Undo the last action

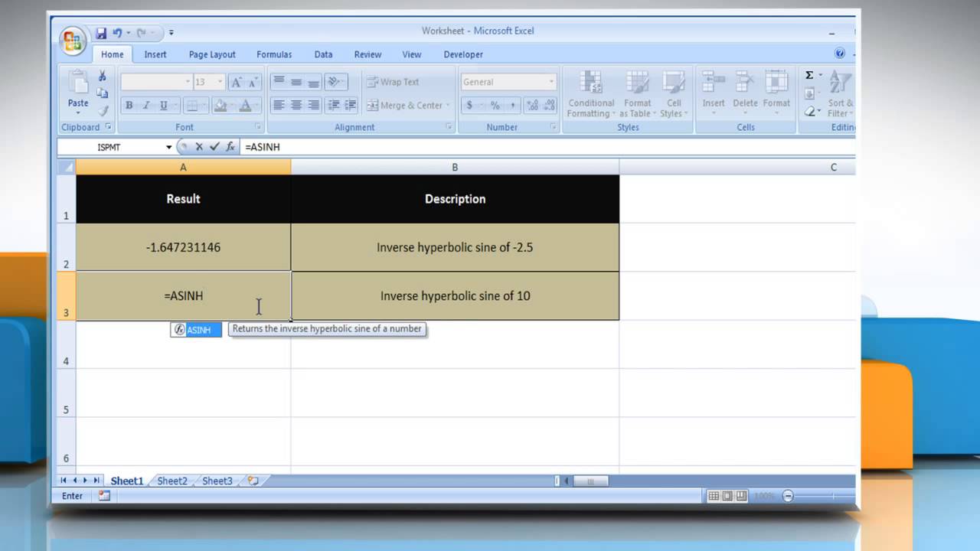point(117,33)
